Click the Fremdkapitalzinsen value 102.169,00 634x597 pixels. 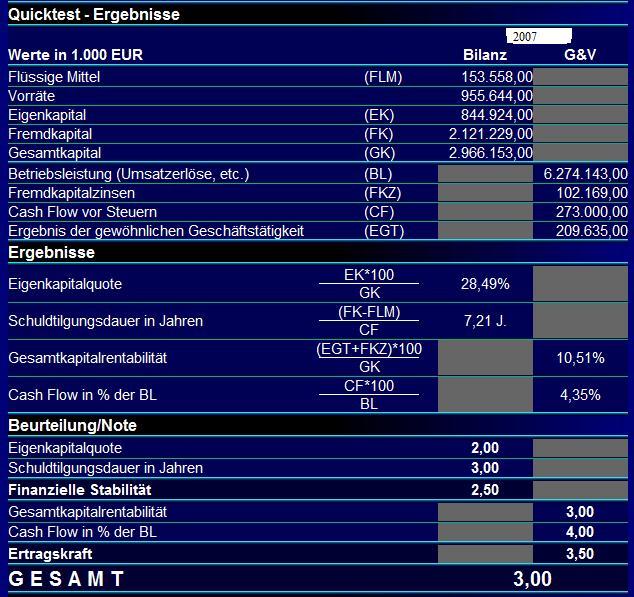(592, 193)
